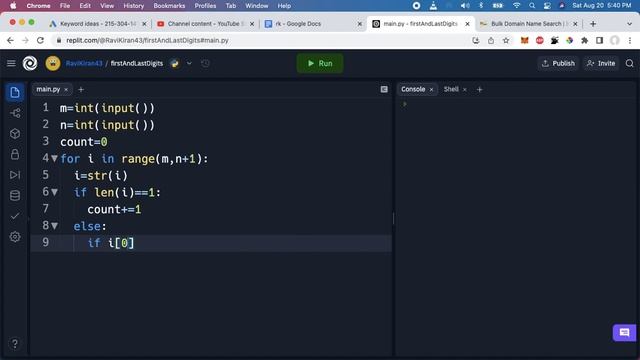Open the search magnifier in Replit header
The height and width of the screenshot is (360, 640).
click(629, 63)
